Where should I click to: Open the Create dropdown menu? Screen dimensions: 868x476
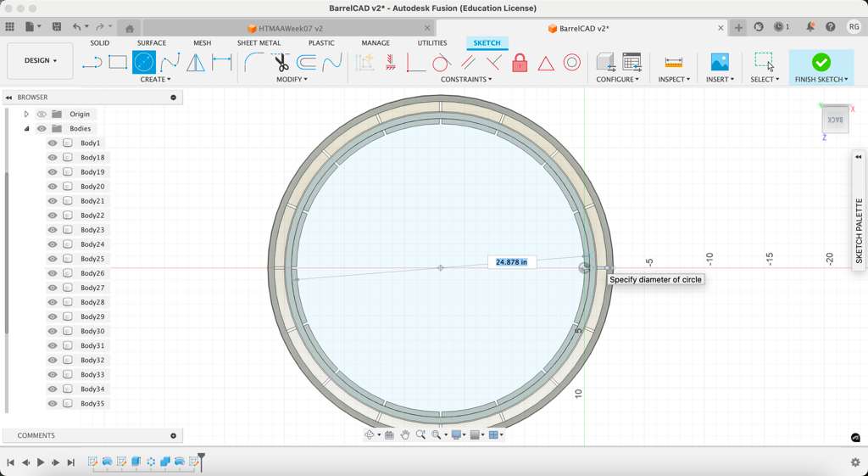(x=155, y=80)
